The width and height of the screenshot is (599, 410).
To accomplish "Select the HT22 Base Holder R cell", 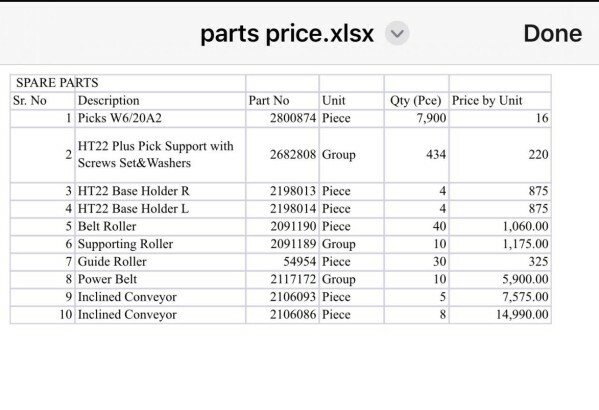I will pos(160,191).
